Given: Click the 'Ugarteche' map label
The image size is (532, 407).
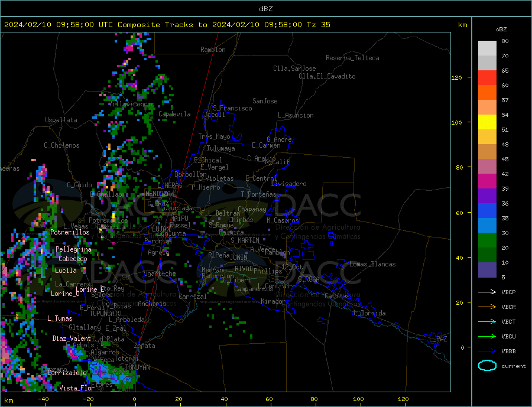Looking at the screenshot, I should 160,273.
